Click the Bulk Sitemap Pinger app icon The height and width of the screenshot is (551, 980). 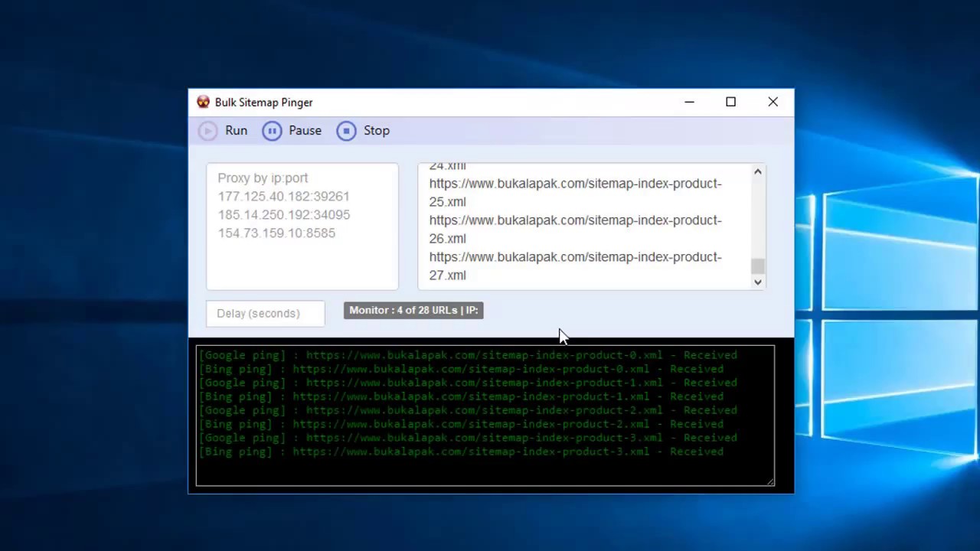(x=203, y=102)
